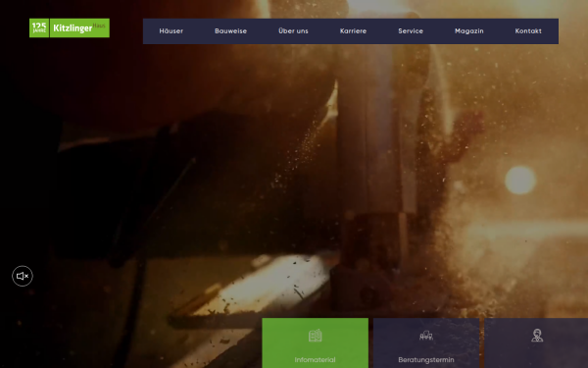Navigate to the Kontakt page
The height and width of the screenshot is (368, 588).
click(x=528, y=31)
